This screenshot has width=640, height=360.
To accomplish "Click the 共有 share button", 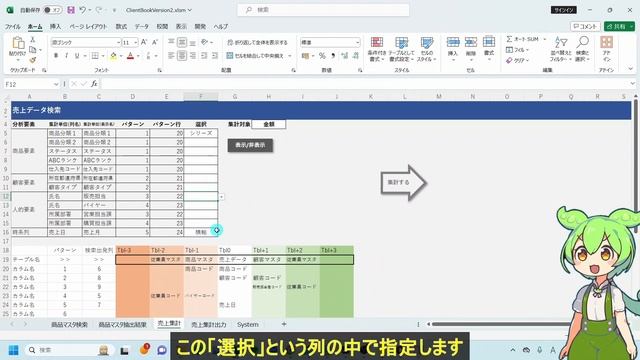I will click(619, 26).
